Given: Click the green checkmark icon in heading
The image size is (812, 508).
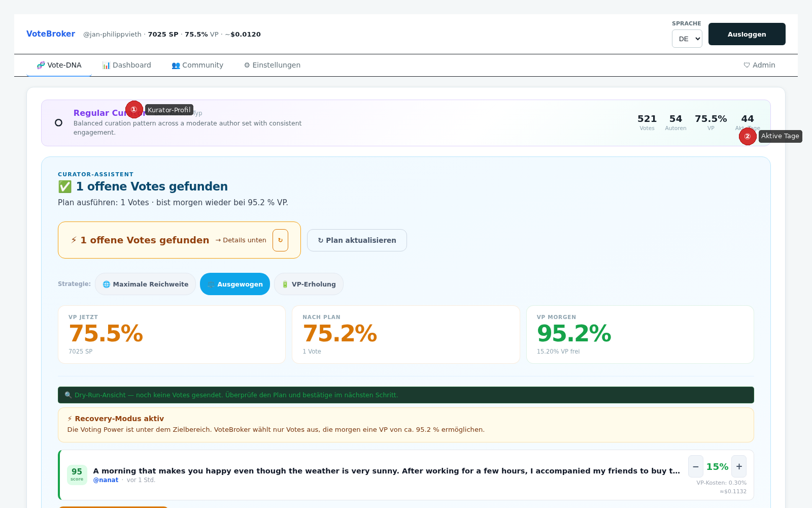Looking at the screenshot, I should tap(65, 186).
